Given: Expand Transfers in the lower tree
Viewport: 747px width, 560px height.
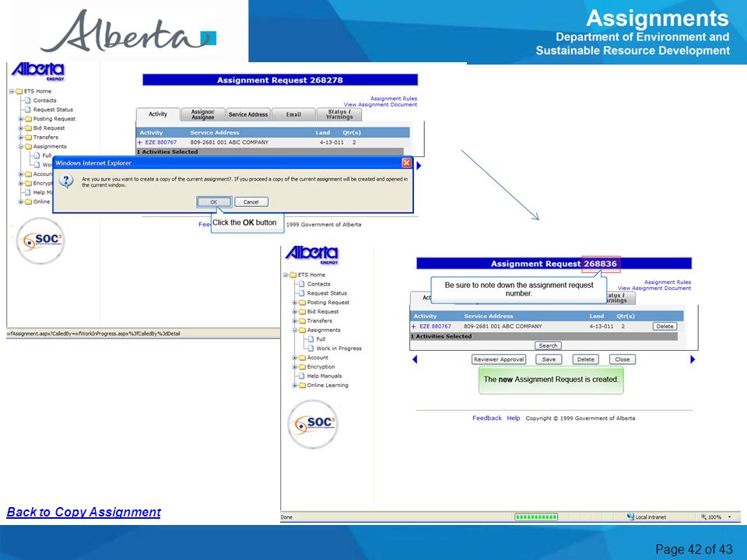Looking at the screenshot, I should coord(295,321).
